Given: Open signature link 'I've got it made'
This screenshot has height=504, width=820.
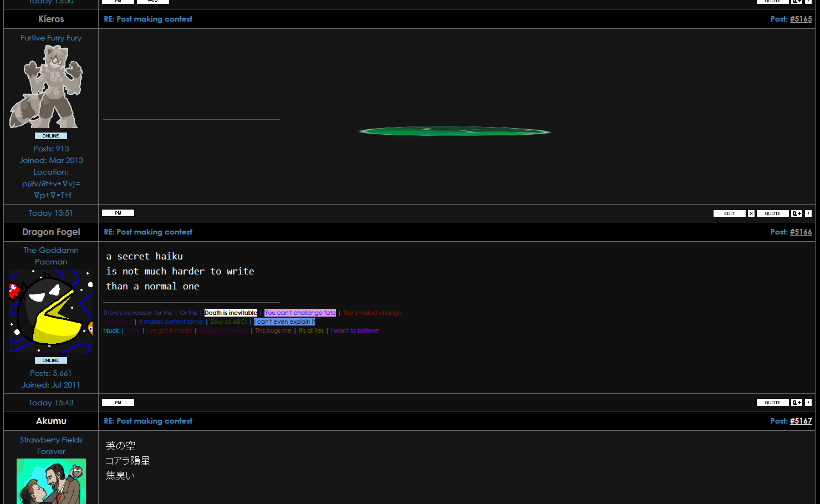Looking at the screenshot, I should (169, 330).
